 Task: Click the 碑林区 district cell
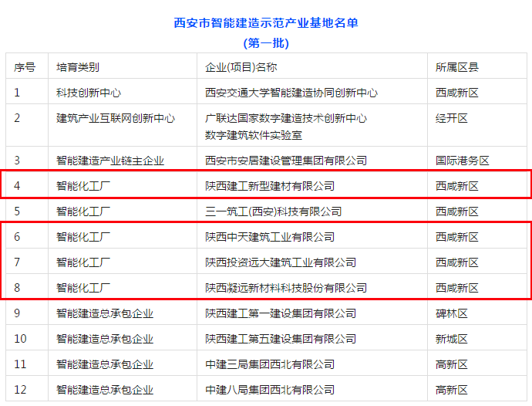pyautogui.click(x=452, y=313)
